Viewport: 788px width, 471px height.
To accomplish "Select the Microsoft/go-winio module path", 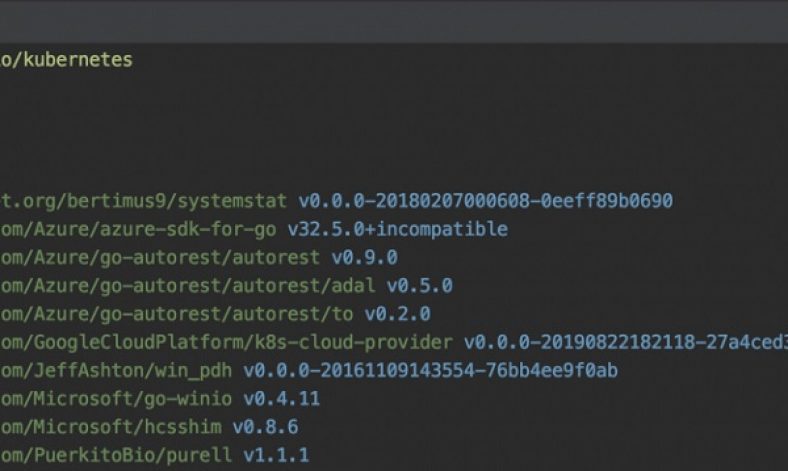I will (116, 400).
